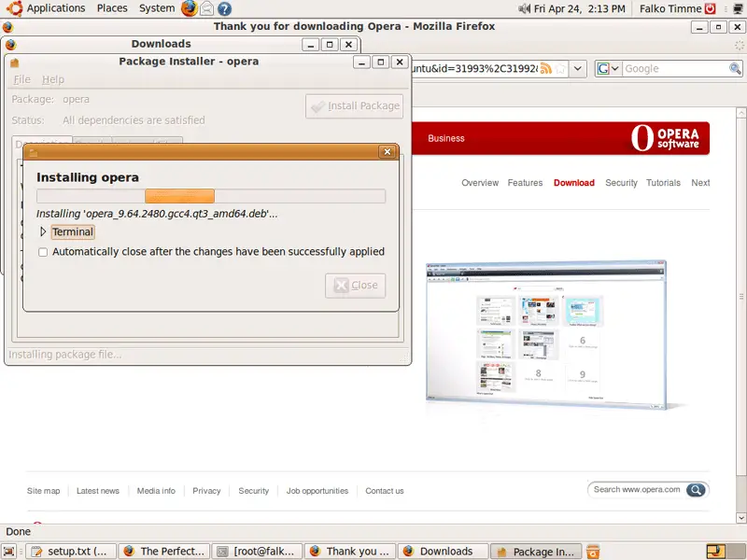The height and width of the screenshot is (560, 747).
Task: Open the Job opportunities footer link
Action: [317, 491]
